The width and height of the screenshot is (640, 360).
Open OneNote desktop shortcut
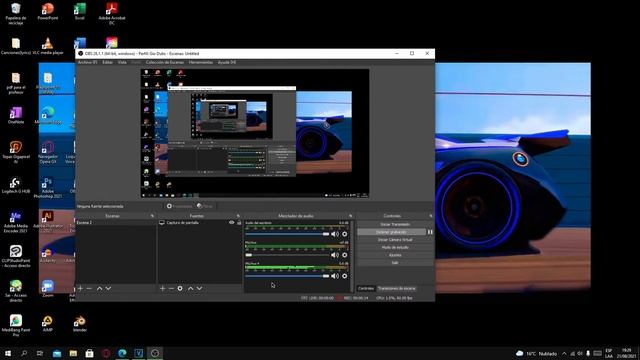click(x=16, y=115)
